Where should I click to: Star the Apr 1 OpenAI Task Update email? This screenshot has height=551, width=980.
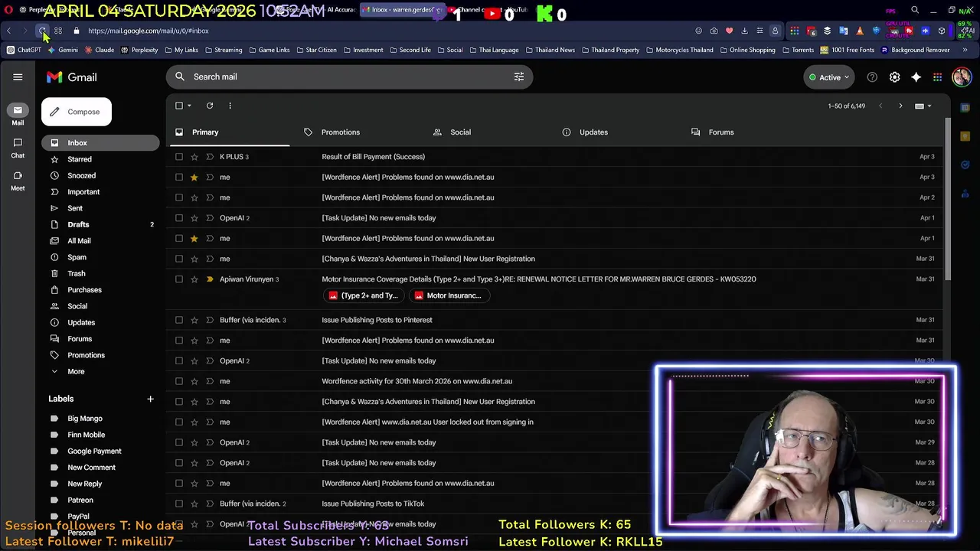[194, 218]
